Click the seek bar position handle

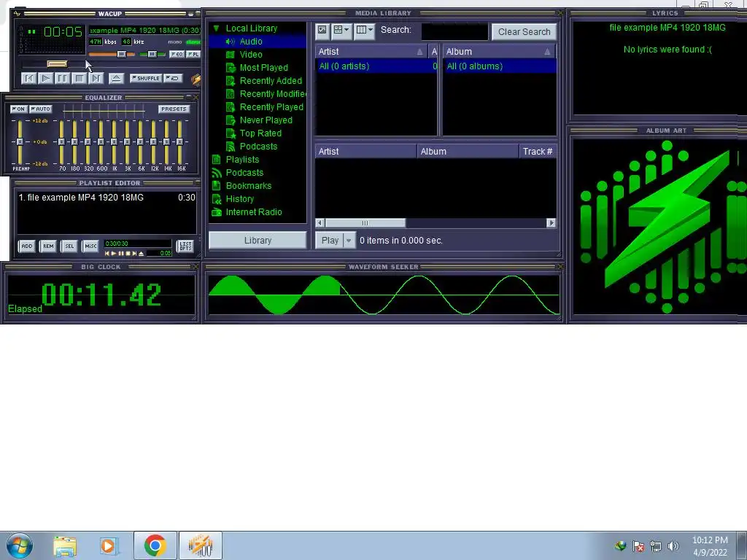57,64
